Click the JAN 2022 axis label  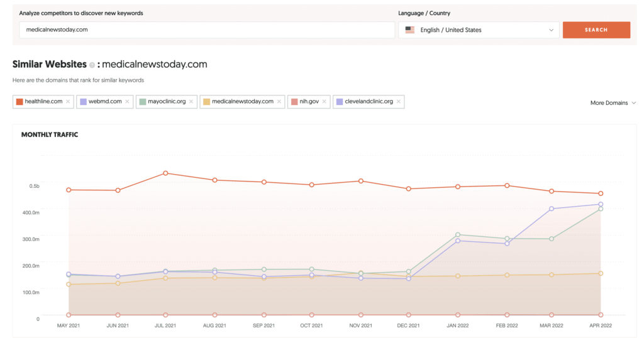458,325
